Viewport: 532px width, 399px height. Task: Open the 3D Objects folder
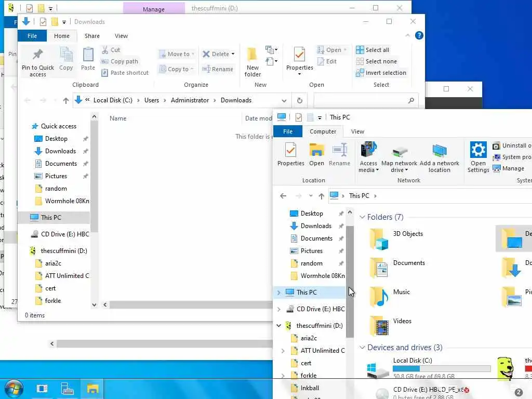[x=396, y=239]
